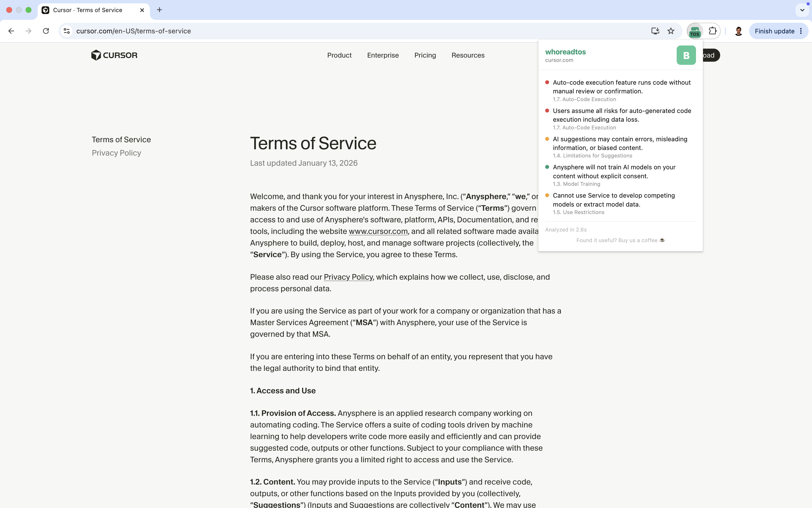Click the browser back arrow
812x508 pixels.
(11, 31)
